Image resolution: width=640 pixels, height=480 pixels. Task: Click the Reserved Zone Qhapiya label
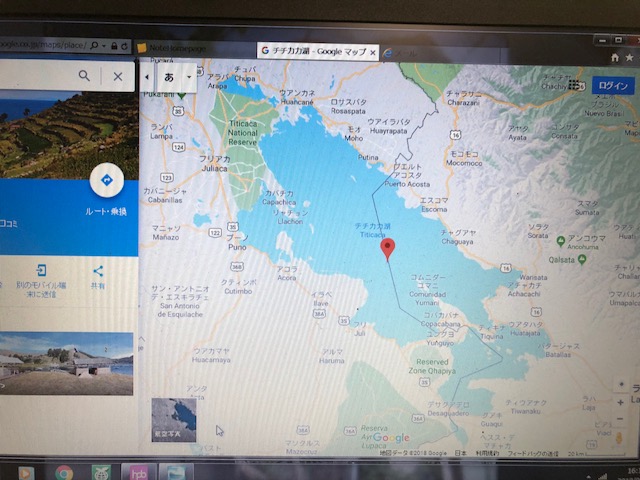pyautogui.click(x=432, y=366)
